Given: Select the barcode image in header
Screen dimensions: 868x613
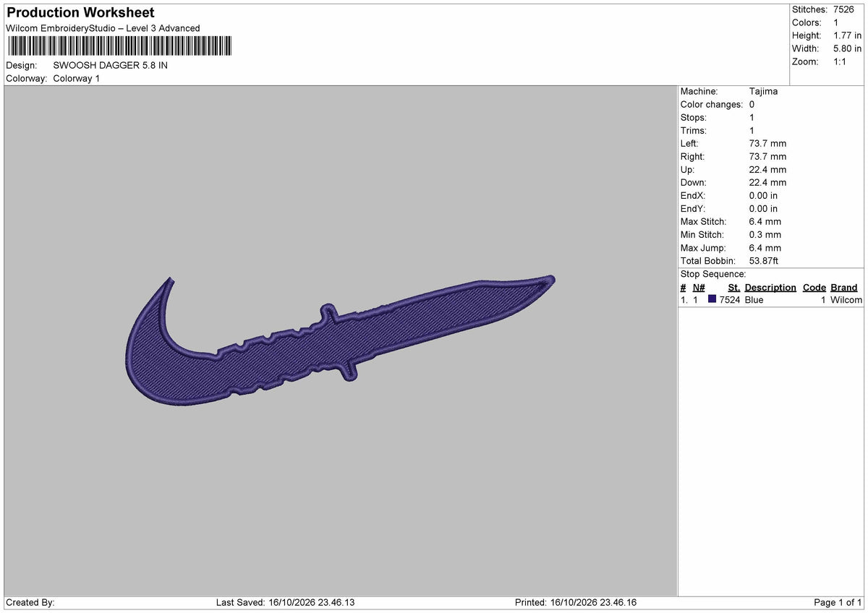Looking at the screenshot, I should [x=119, y=46].
